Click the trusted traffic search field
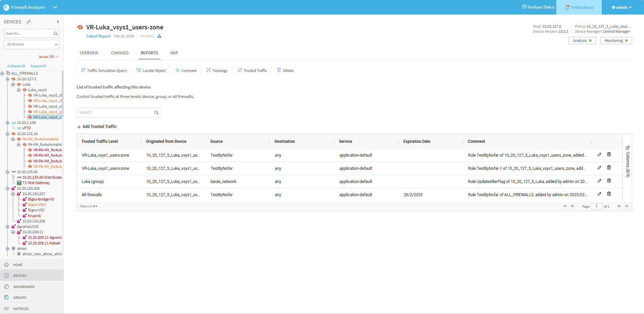Screen dimensions: 644x314 click(115, 112)
